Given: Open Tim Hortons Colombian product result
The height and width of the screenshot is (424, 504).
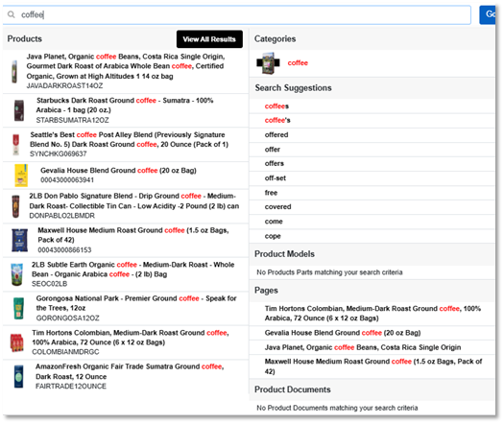Looking at the screenshot, I should (x=131, y=338).
